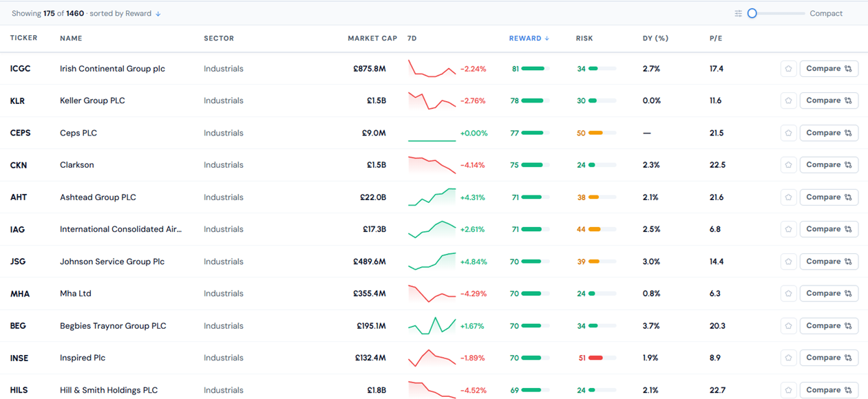Image resolution: width=868 pixels, height=399 pixels.
Task: Mark MHA Mha Ltd with the star
Action: click(788, 294)
